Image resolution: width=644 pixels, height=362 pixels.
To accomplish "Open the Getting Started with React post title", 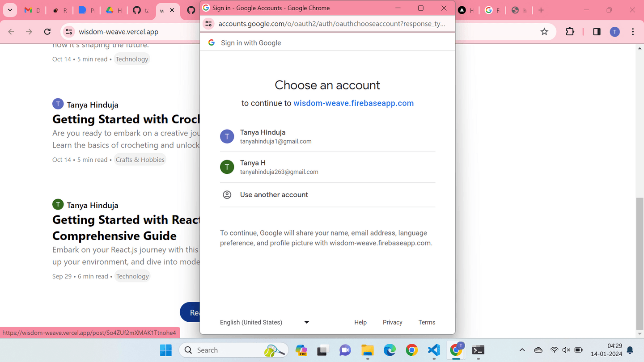I will pyautogui.click(x=126, y=227).
